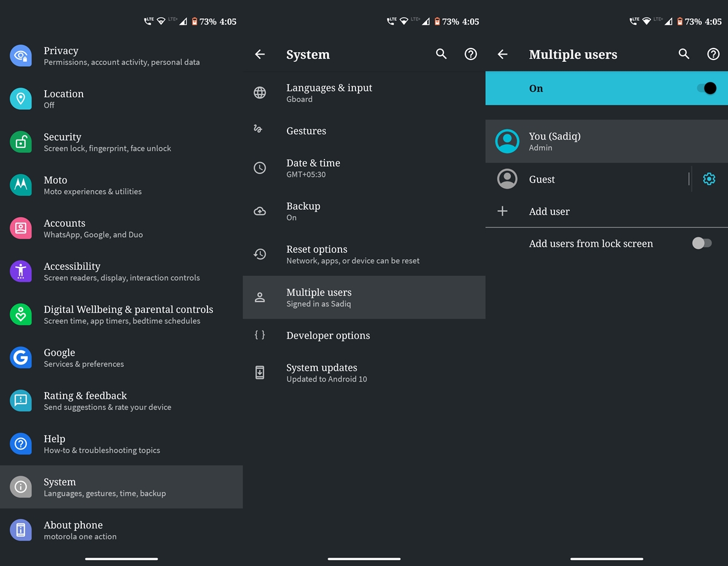Open help on Multiple users screen
This screenshot has height=566, width=728.
pyautogui.click(x=713, y=54)
